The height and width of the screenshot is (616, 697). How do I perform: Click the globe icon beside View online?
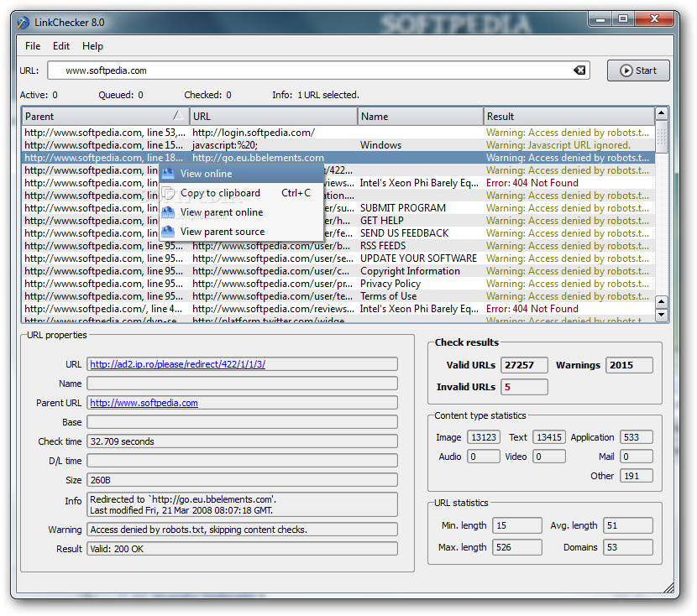(168, 174)
